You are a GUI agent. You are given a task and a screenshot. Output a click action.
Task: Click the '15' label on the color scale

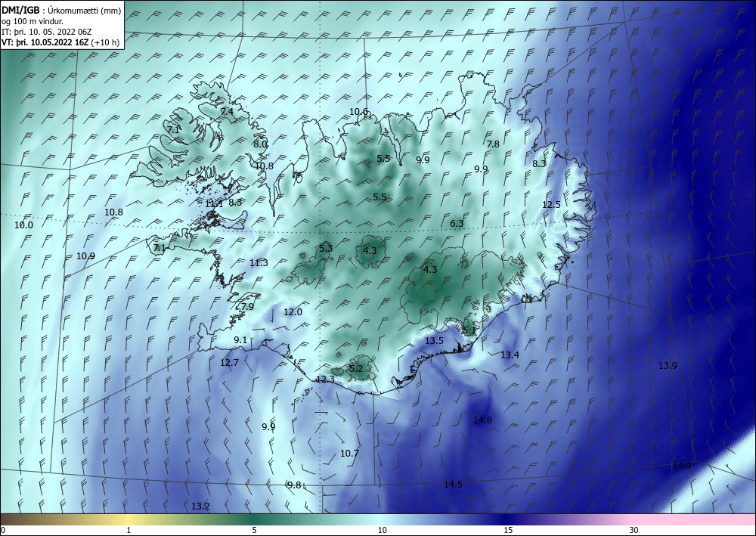pos(508,530)
